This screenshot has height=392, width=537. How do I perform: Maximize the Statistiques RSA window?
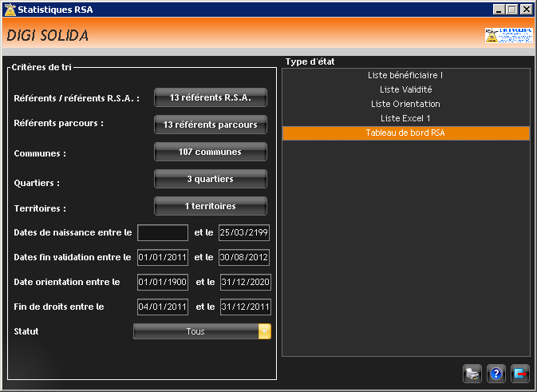coord(511,9)
